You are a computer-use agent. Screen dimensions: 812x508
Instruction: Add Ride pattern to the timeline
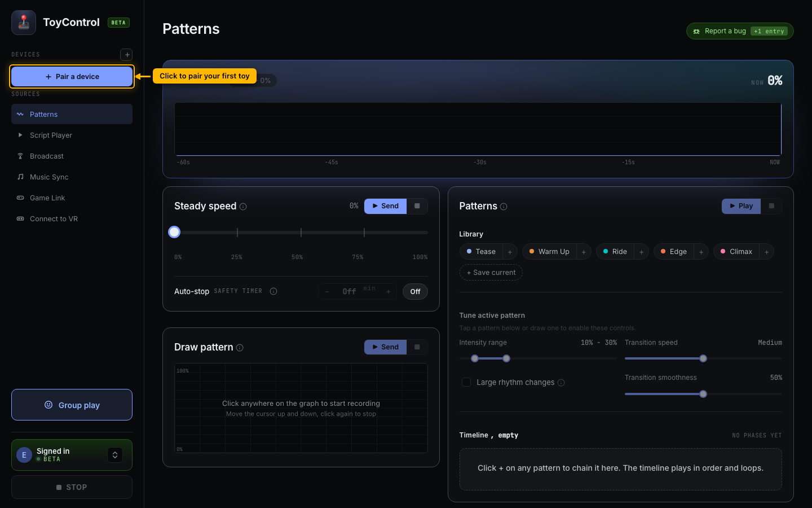pos(641,252)
